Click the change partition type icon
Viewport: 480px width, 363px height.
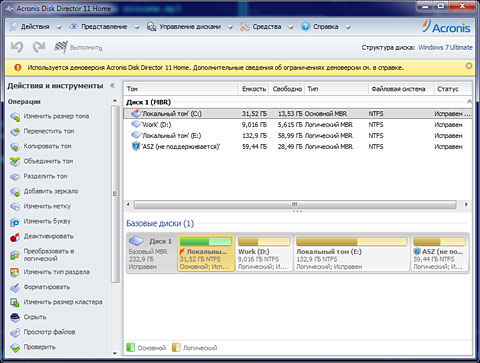coord(15,272)
